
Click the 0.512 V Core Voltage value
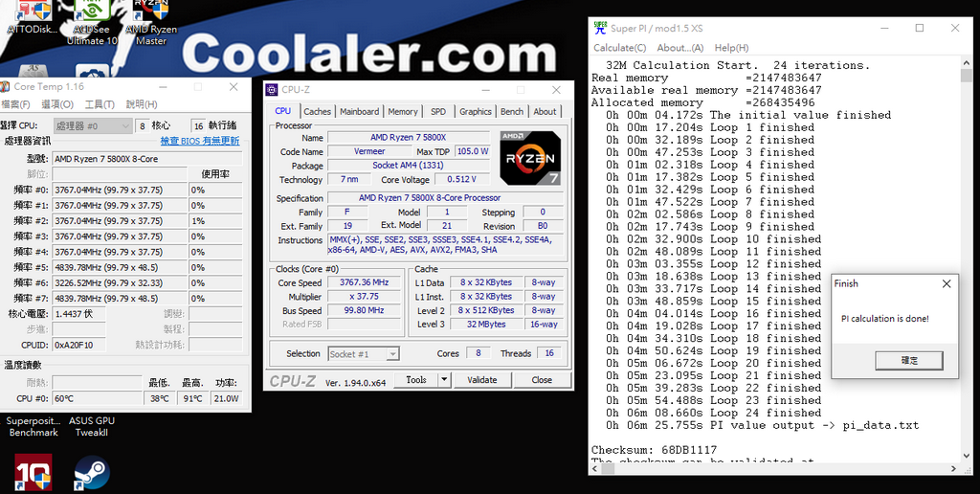pyautogui.click(x=462, y=179)
